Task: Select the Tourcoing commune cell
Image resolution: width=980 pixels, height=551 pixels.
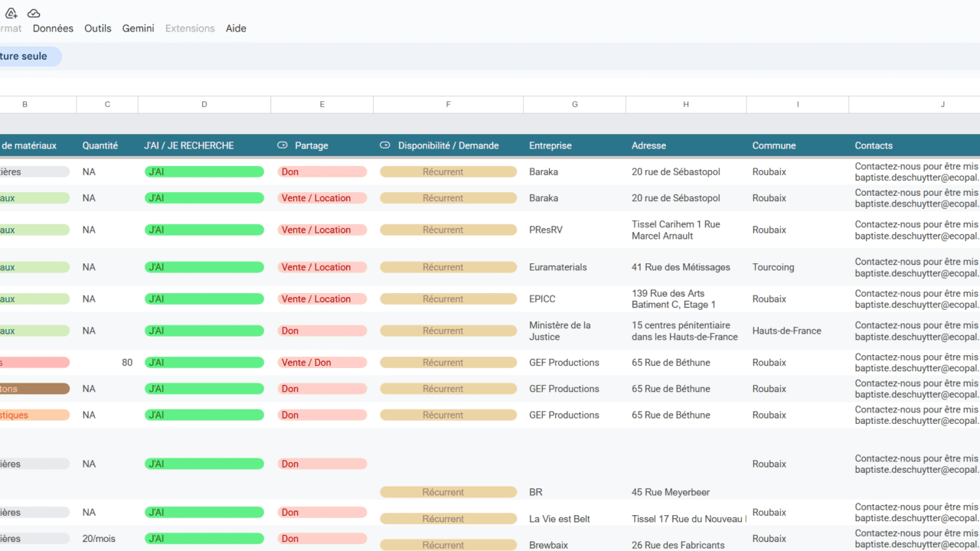Action: (x=798, y=267)
